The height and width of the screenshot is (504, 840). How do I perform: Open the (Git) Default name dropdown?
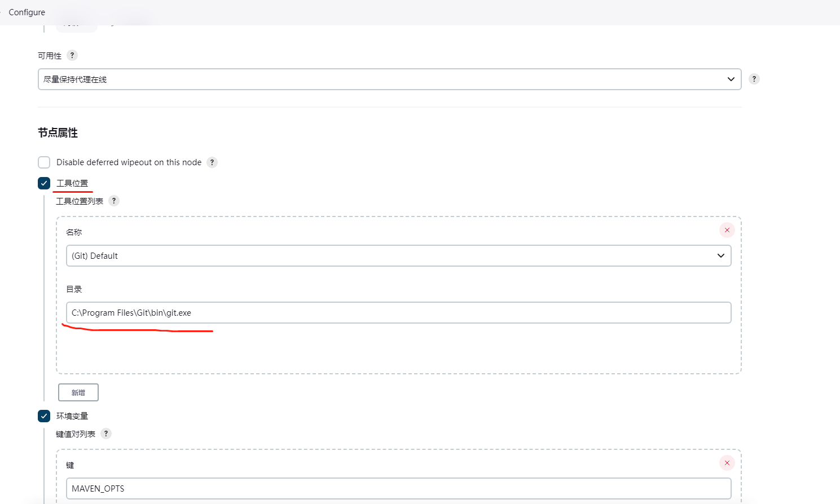tap(398, 255)
